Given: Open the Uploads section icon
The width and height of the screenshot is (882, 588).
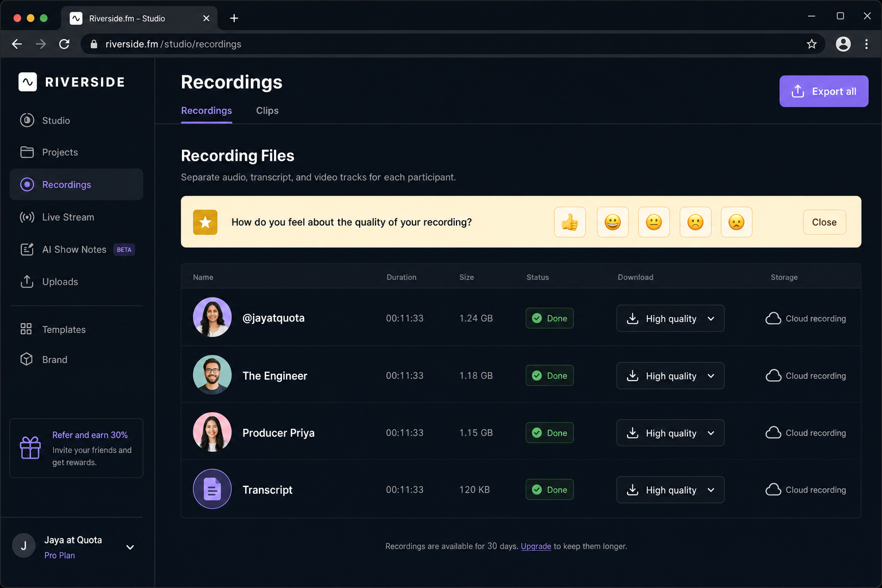Looking at the screenshot, I should tap(27, 281).
